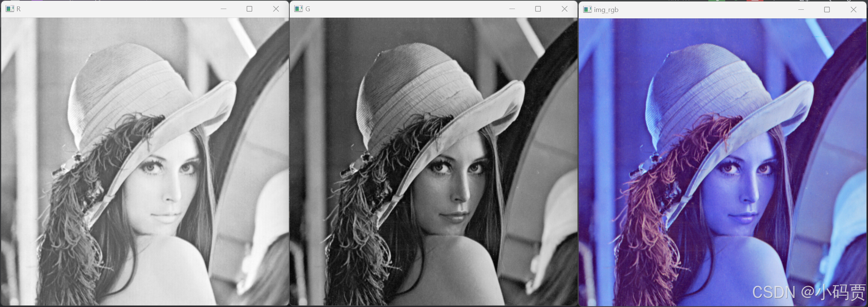Click the G window app icon
This screenshot has height=307, width=868.
pyautogui.click(x=298, y=9)
